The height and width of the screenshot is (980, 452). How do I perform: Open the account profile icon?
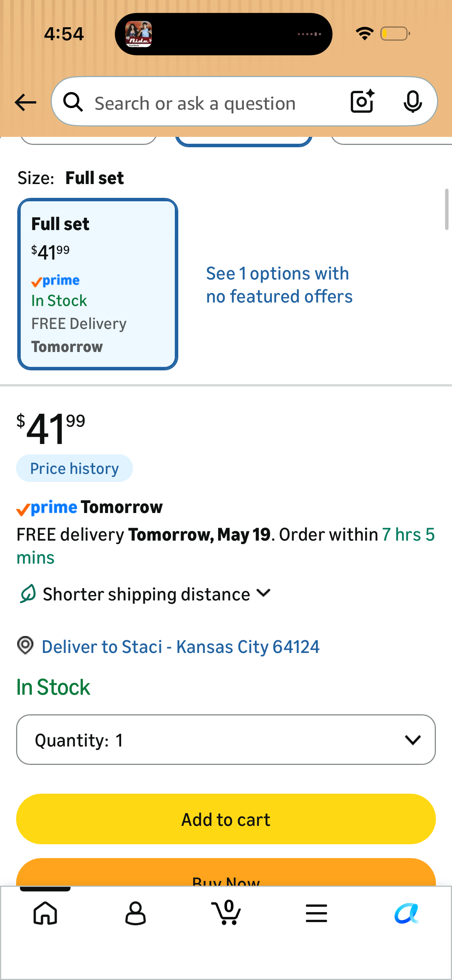[x=136, y=913]
